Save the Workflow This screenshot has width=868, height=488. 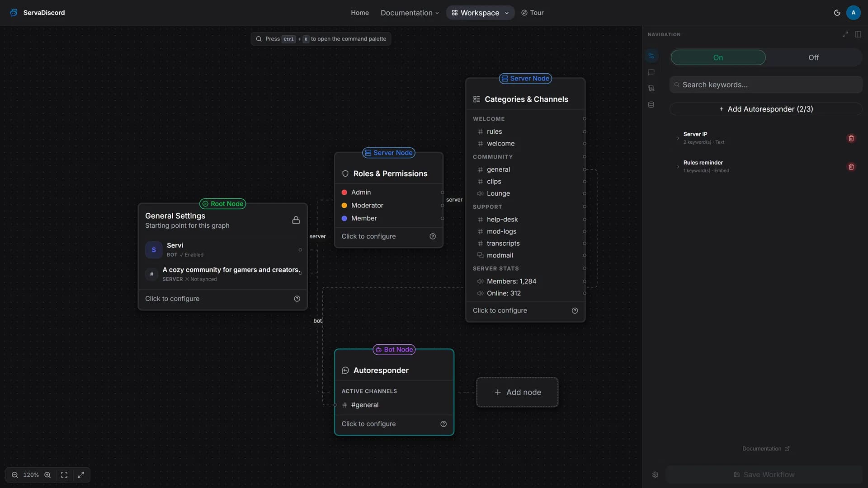(764, 474)
